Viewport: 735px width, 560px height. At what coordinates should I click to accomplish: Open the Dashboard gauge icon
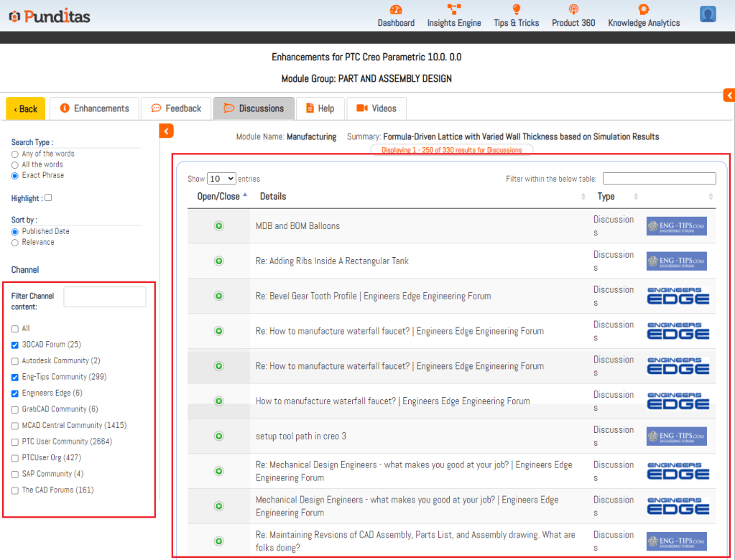396,9
